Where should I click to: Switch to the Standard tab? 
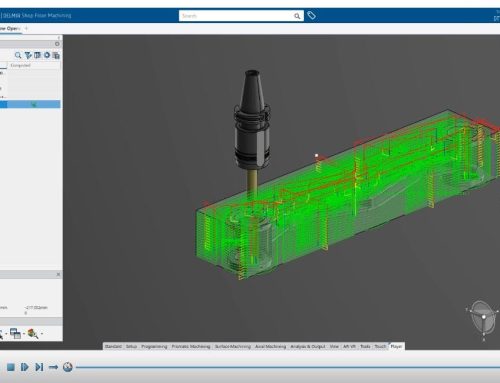tap(113, 347)
